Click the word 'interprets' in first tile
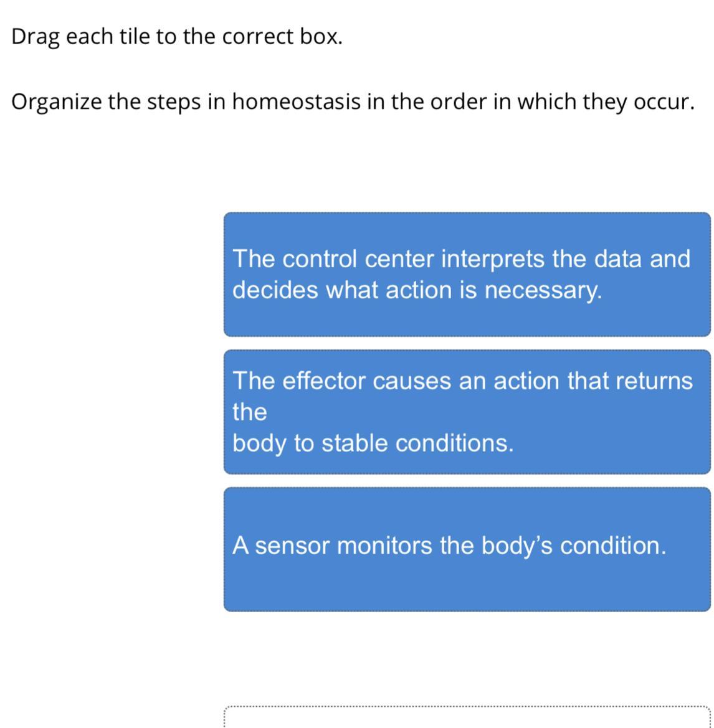The width and height of the screenshot is (714, 728). pos(492,260)
